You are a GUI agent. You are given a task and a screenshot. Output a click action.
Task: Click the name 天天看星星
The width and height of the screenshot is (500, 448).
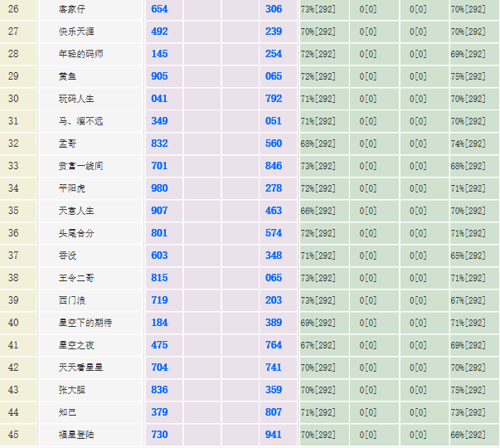click(80, 368)
